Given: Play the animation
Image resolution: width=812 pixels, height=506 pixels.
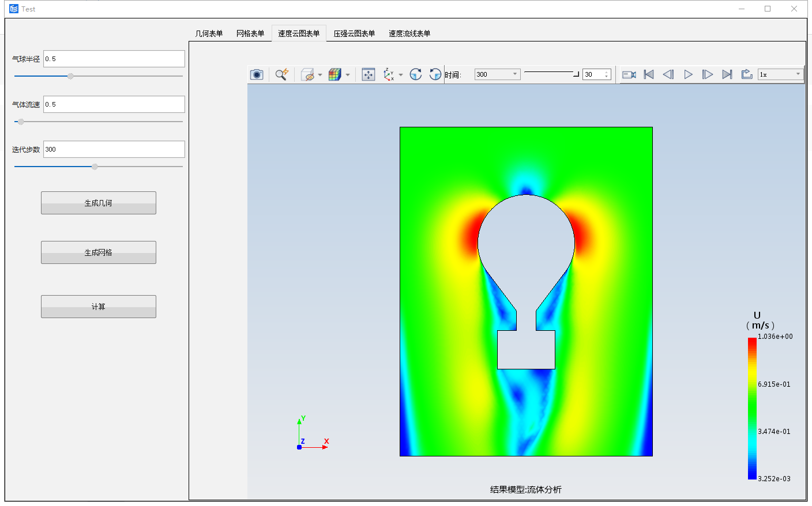Looking at the screenshot, I should [x=688, y=74].
